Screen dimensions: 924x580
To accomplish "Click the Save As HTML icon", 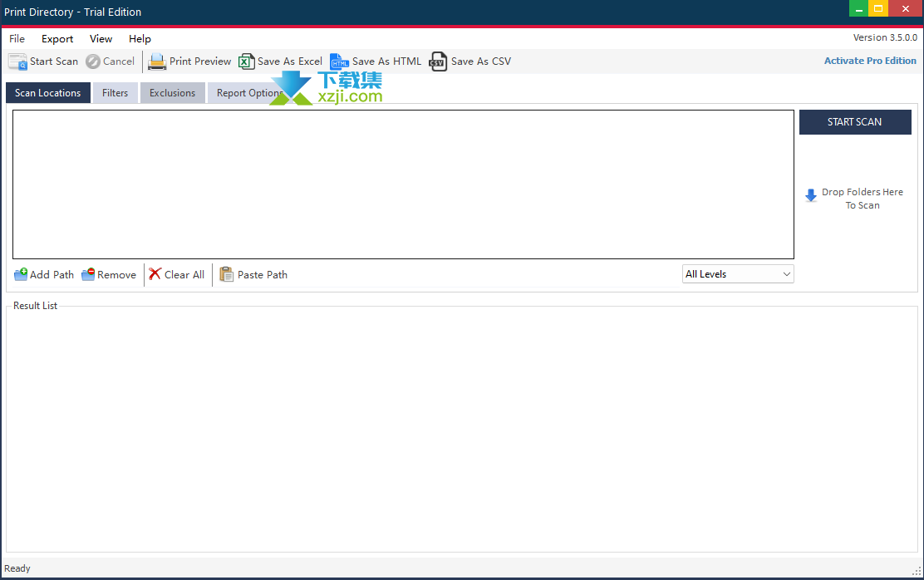I will pyautogui.click(x=339, y=61).
